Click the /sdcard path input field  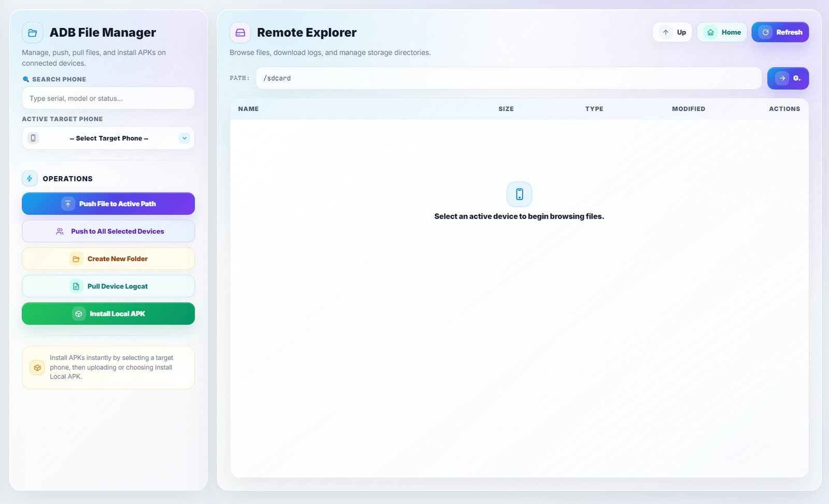pos(509,78)
